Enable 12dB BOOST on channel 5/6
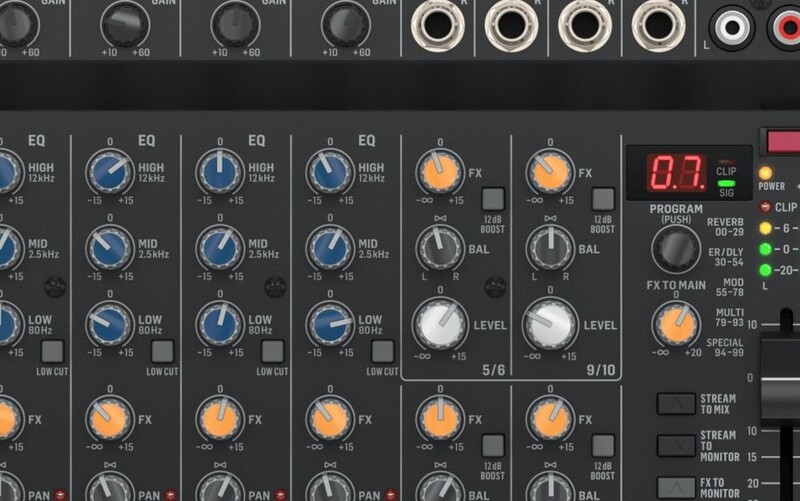 (493, 199)
